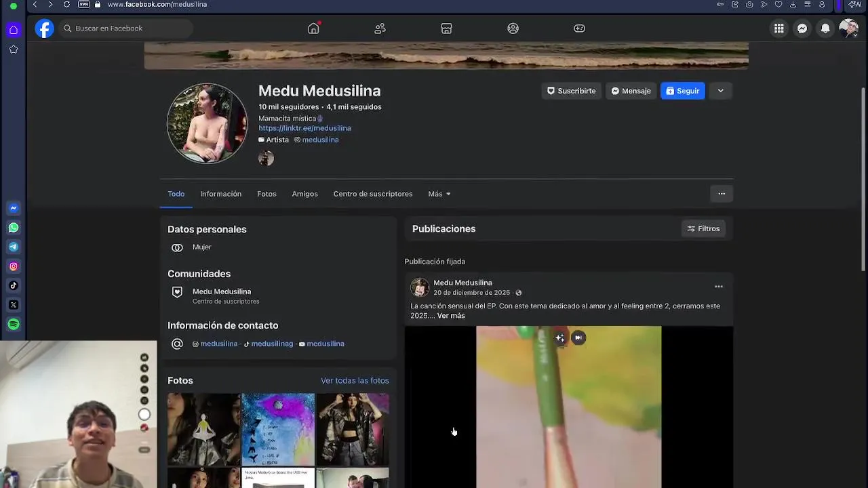
Task: Open Medu Medusilina's profile picture
Action: 207,123
